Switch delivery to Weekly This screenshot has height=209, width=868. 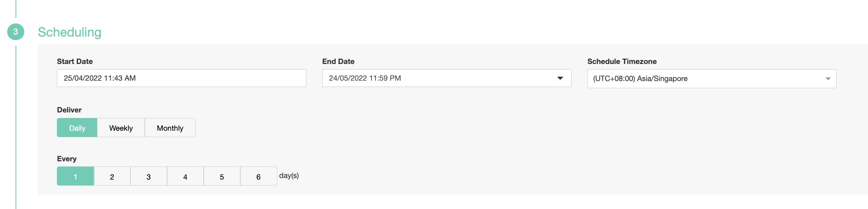[121, 128]
